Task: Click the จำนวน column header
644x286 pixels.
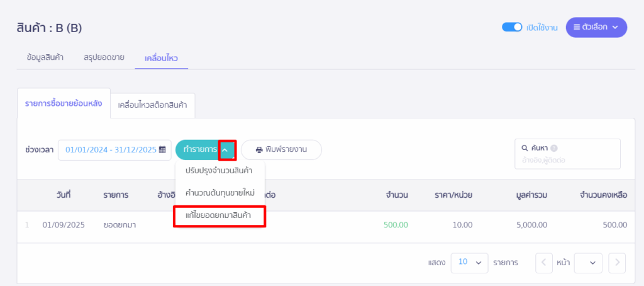Action: coord(397,195)
